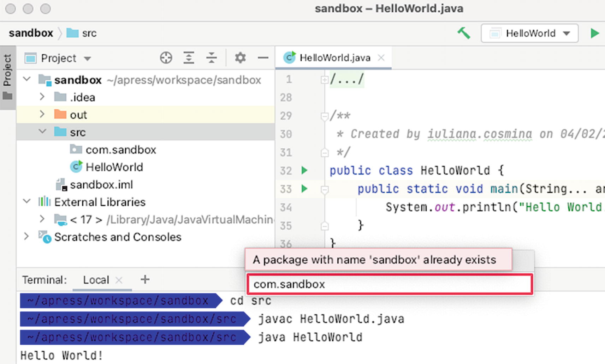Screen dimensions: 605x364
Task: Click the HelloWorld.java editor tab
Action: (x=334, y=57)
